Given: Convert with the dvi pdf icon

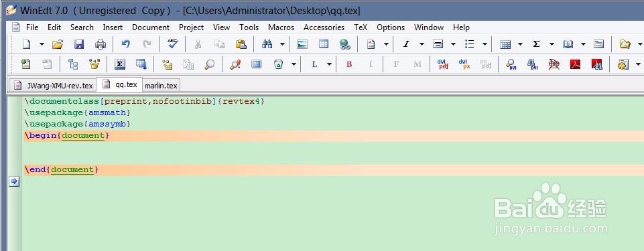Looking at the screenshot, I should click(443, 64).
